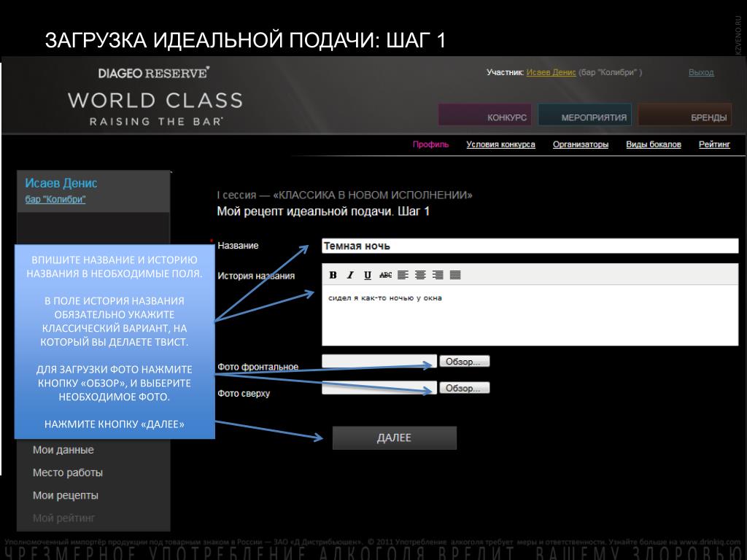Click the World Class logo

click(155, 96)
